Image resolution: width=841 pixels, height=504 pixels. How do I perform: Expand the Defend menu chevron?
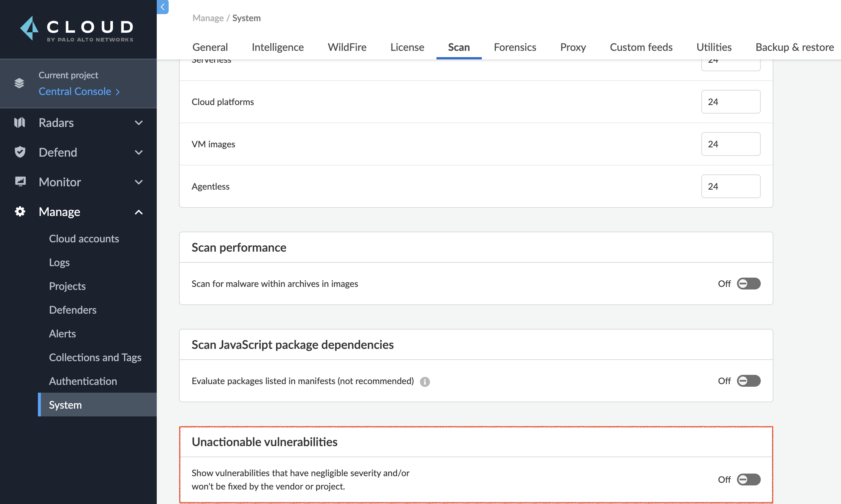tap(139, 152)
